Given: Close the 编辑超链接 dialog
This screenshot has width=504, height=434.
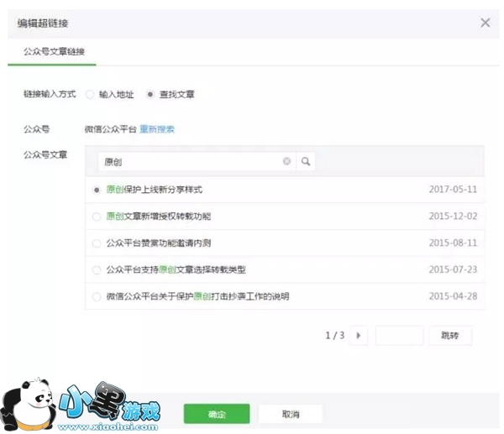Looking at the screenshot, I should point(485,23).
